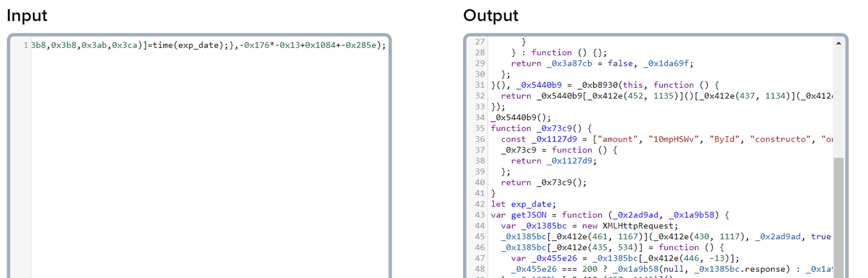Click 'time(exp_date)' in the Input code
Viewport: 868px width, 278px height.
[188, 45]
